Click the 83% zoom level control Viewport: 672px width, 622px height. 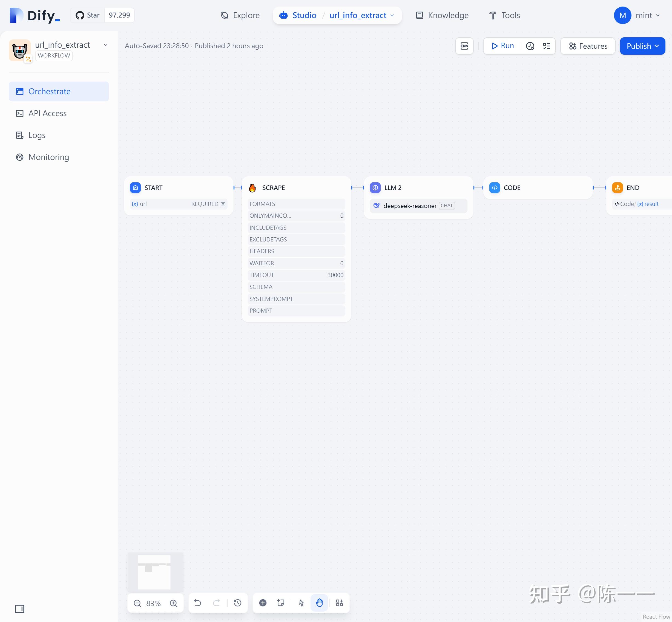click(154, 603)
